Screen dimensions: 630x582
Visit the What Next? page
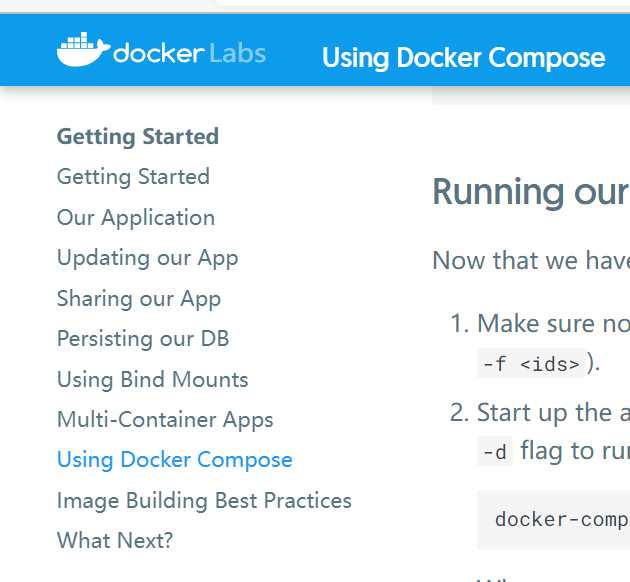115,540
